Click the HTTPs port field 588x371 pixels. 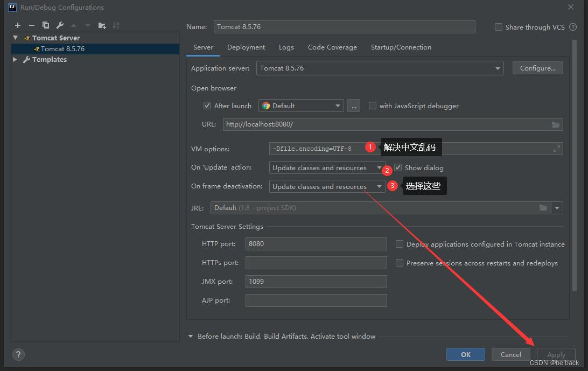tap(316, 263)
